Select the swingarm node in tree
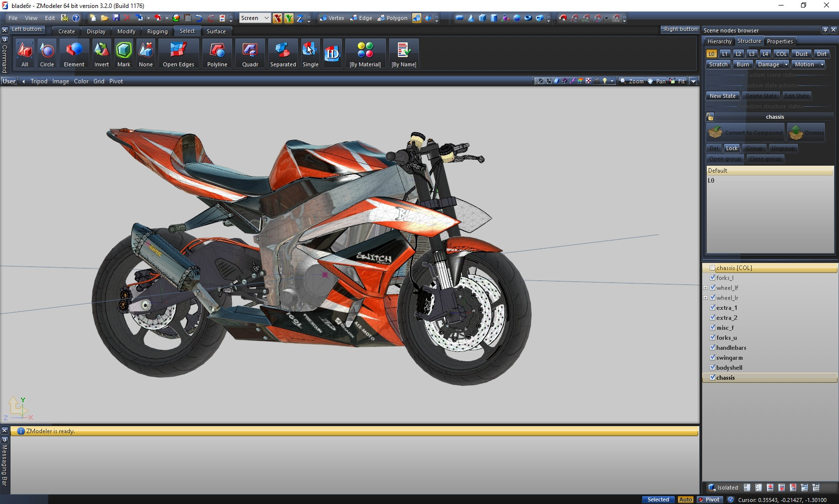 729,358
